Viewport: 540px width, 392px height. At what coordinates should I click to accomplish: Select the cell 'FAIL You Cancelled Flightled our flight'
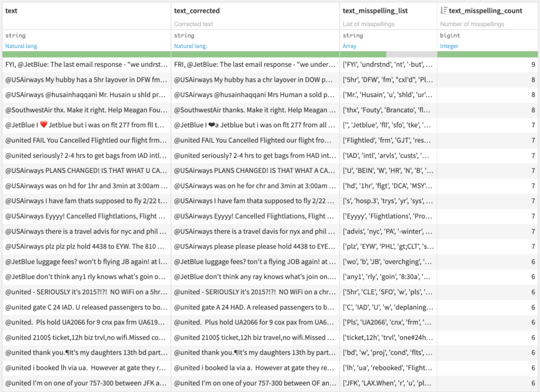coord(86,141)
